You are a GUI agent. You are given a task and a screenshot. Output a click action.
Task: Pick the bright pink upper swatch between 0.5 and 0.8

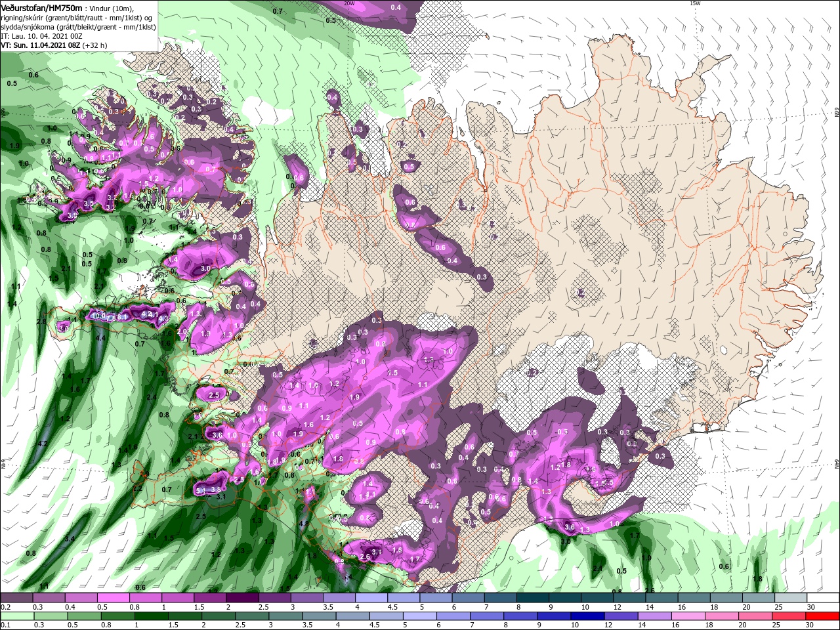(113, 598)
